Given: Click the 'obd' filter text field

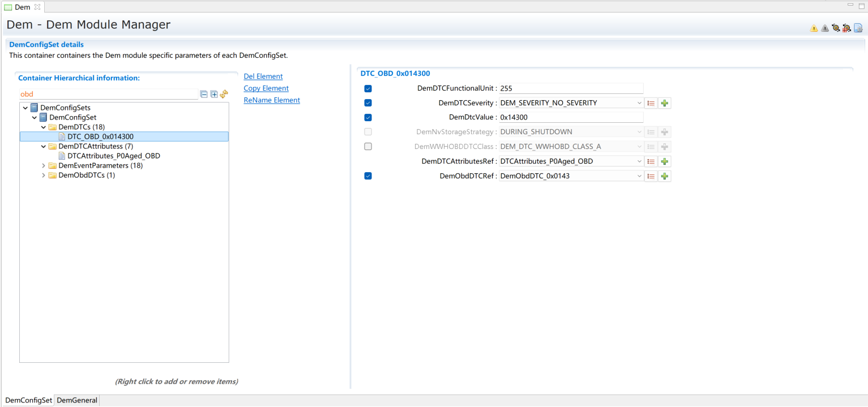Looking at the screenshot, I should click(x=108, y=94).
